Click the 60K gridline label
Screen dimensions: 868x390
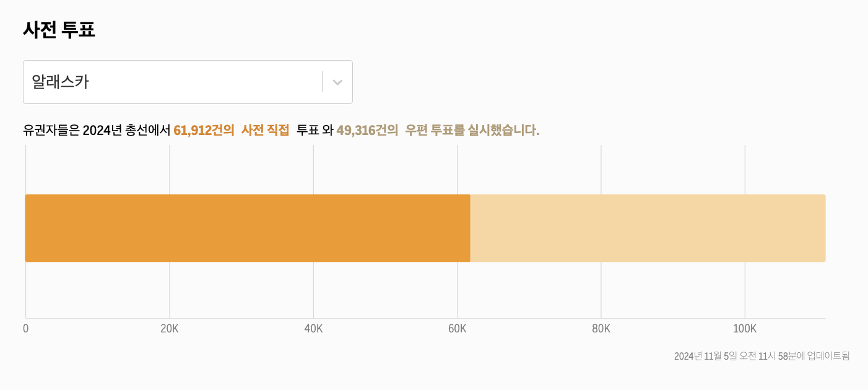pos(458,329)
